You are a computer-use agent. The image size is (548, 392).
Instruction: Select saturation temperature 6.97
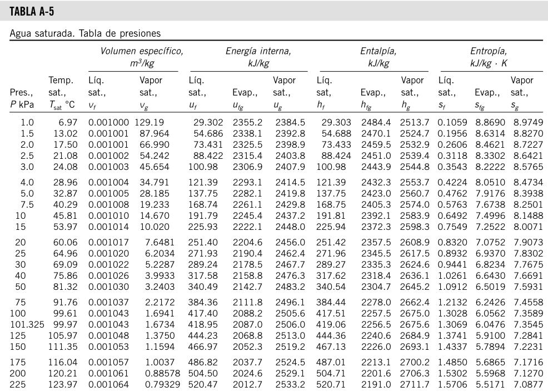point(68,122)
